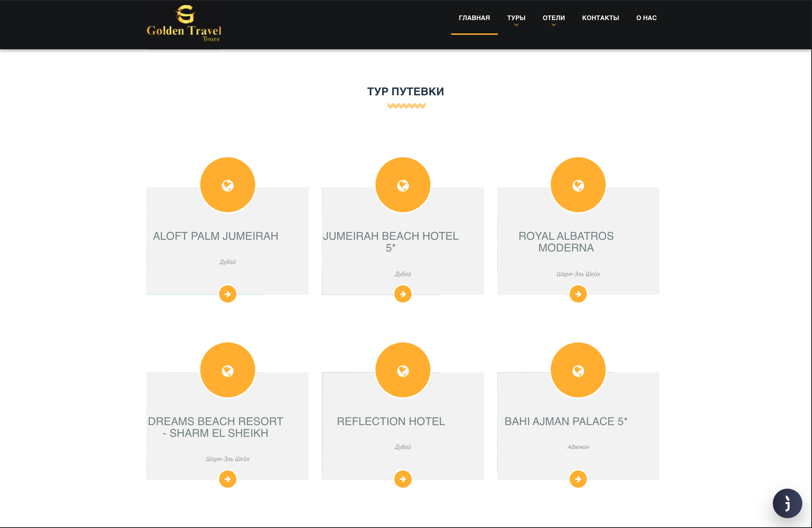Open the ГЛАВНАЯ menu item
Screen dimensions: 812x528
(474, 18)
